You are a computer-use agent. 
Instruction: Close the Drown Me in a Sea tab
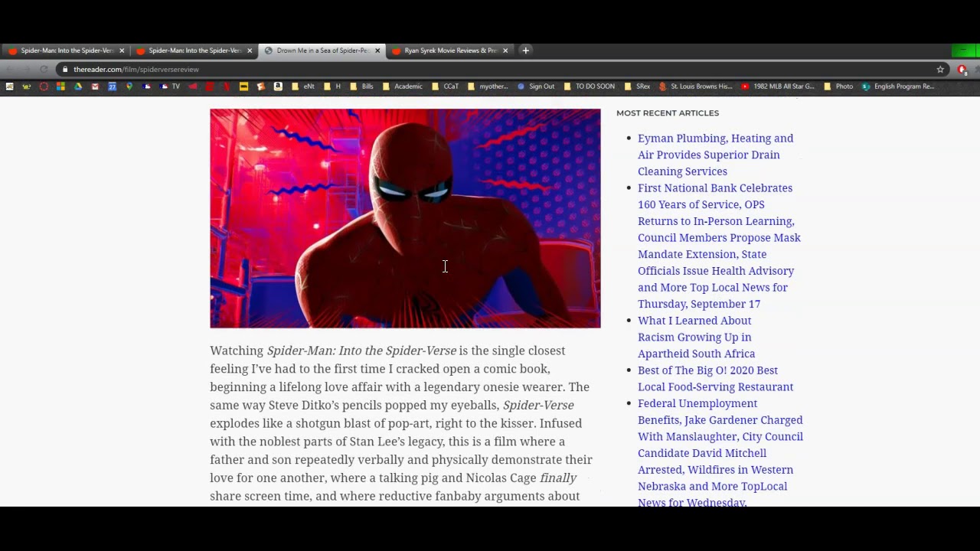click(x=377, y=51)
